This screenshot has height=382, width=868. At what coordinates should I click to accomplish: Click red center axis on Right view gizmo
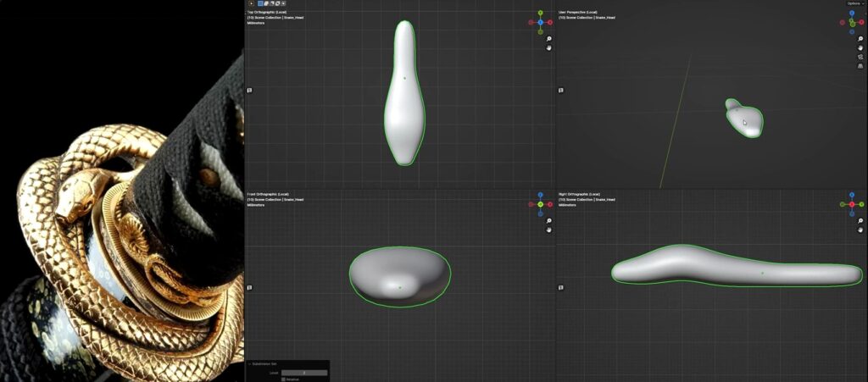(852, 204)
